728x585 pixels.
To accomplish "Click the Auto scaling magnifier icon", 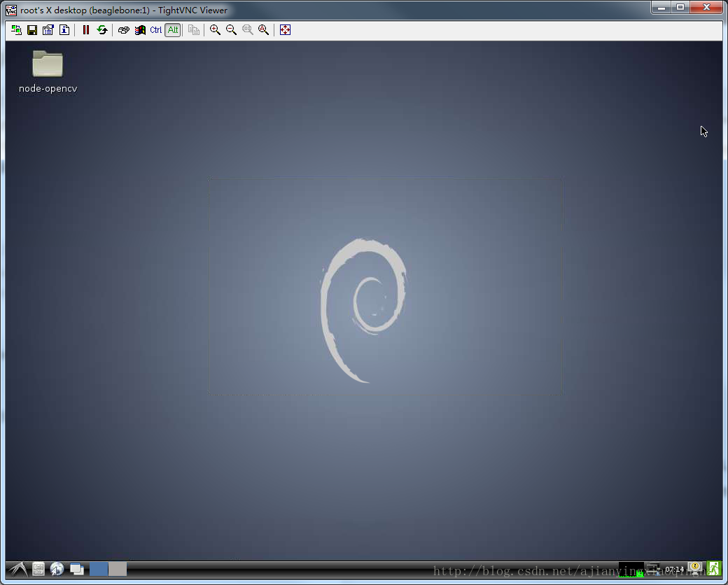I will pyautogui.click(x=264, y=30).
